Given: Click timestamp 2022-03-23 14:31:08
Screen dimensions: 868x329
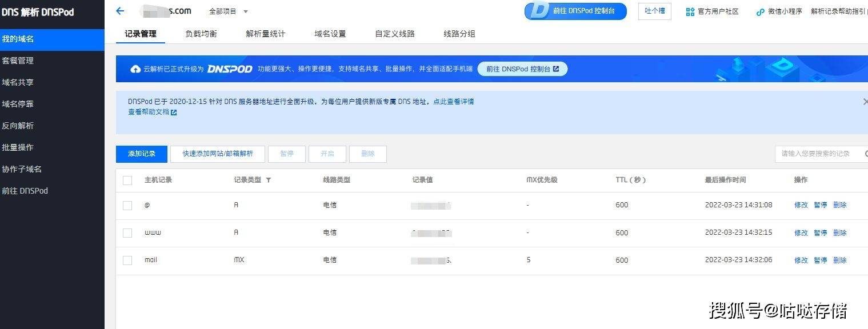Looking at the screenshot, I should (x=739, y=205).
